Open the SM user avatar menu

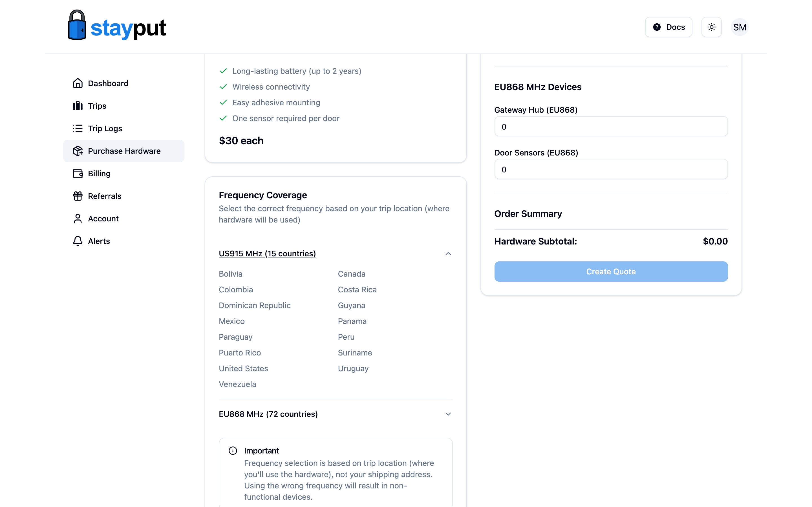[x=740, y=27]
